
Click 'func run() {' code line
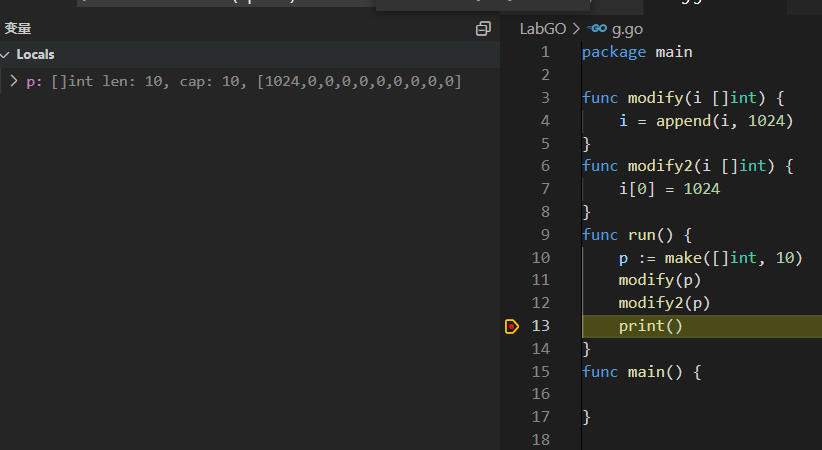point(637,235)
